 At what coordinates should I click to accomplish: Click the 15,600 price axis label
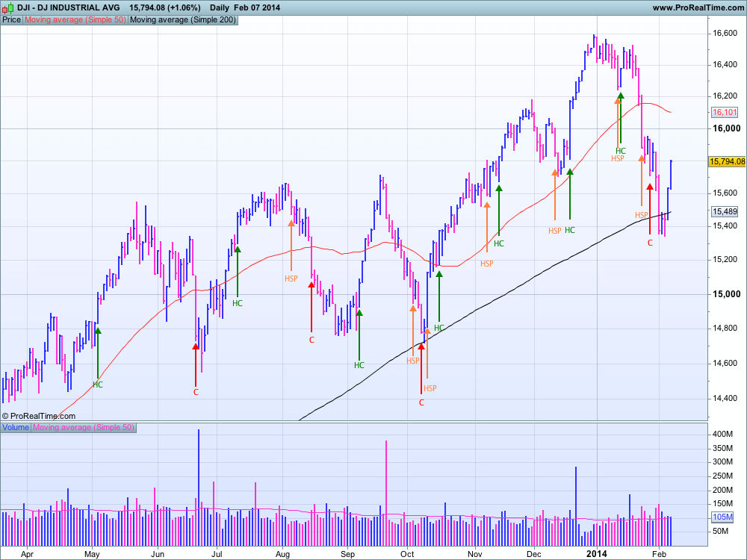[x=725, y=193]
